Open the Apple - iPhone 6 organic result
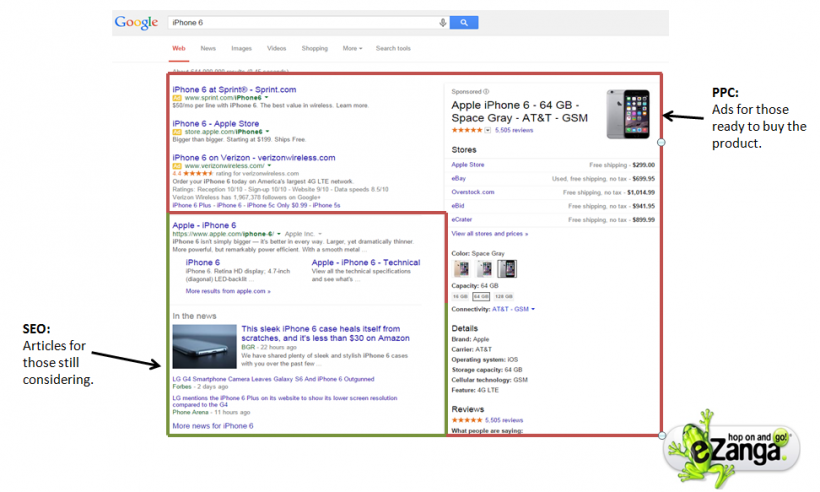 click(204, 225)
